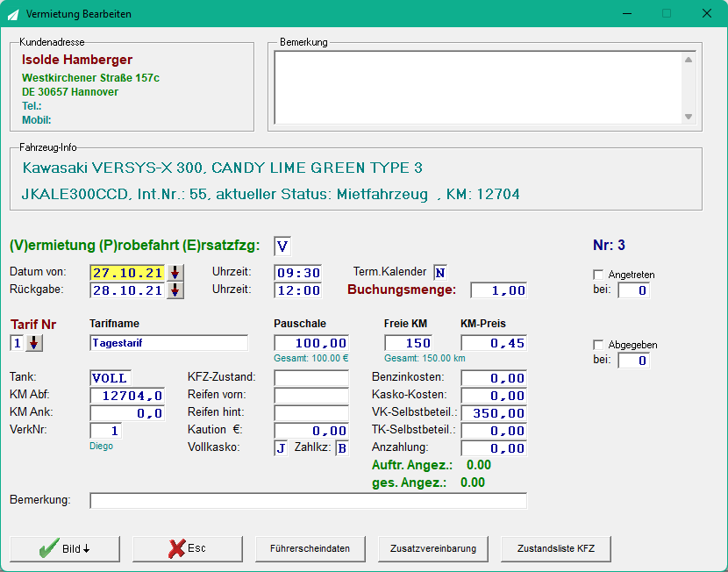Screen dimensions: 728x572
Task: Close the Vermietung Bearbeiten window
Action: point(707,14)
